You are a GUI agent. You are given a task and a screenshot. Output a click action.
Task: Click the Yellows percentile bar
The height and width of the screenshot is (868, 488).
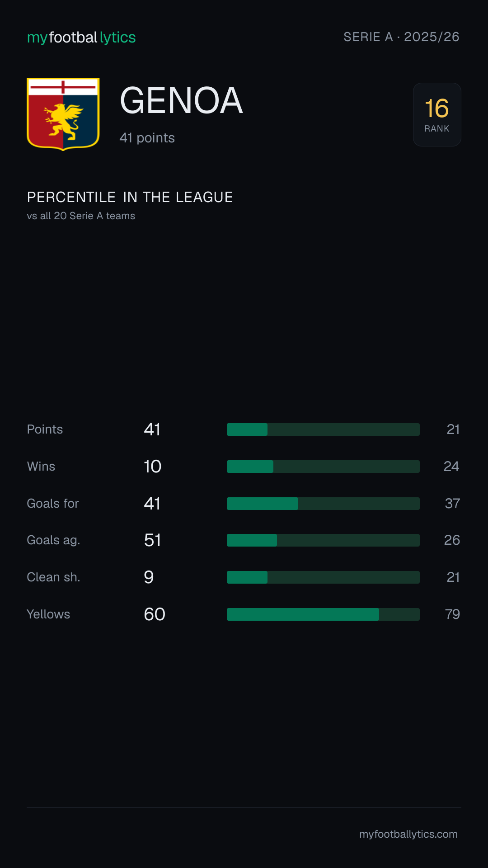tap(323, 614)
